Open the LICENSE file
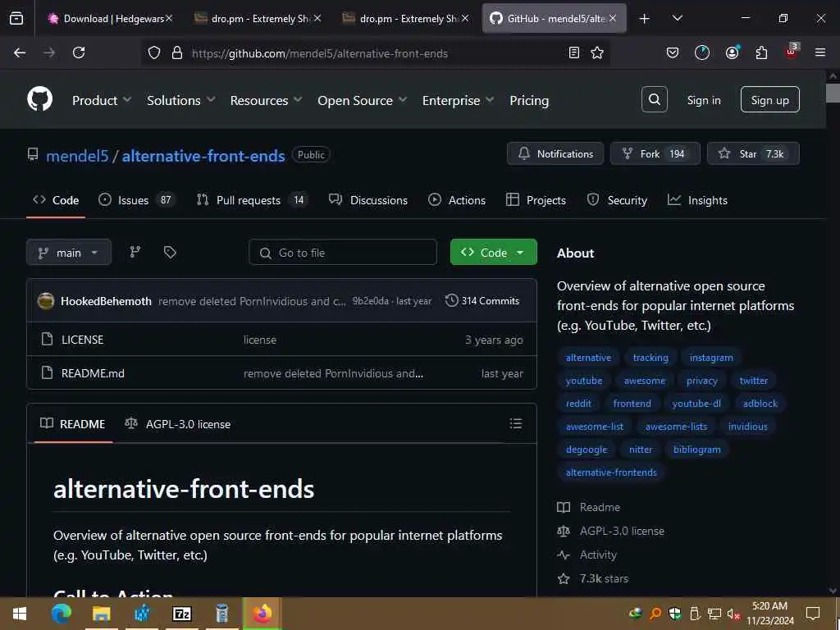840x630 pixels. [82, 340]
